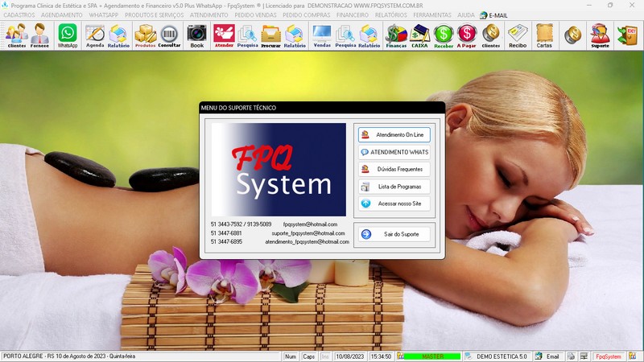Screen dimensions: 644x362
Task: Click the Atendimento On Line button
Action: coord(394,134)
